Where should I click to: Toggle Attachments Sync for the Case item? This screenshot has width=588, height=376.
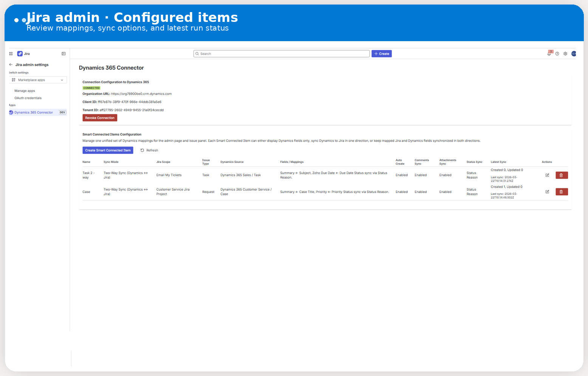[x=445, y=191]
